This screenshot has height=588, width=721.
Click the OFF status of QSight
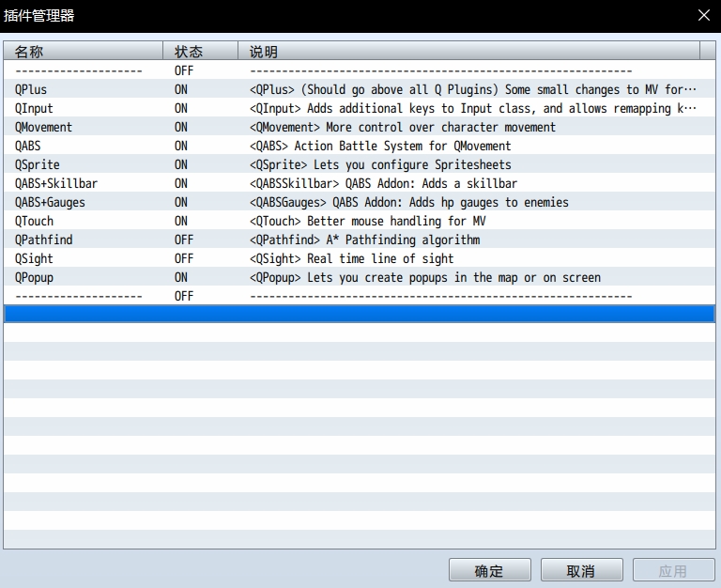pos(184,258)
